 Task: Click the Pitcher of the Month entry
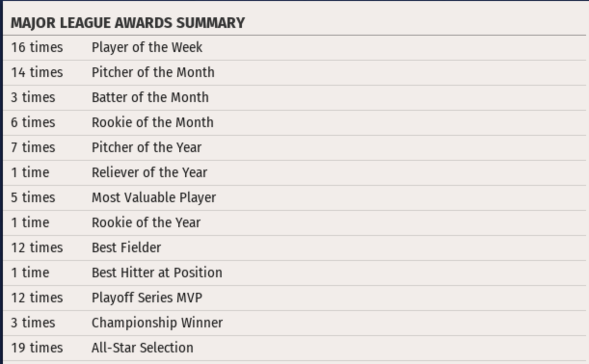(153, 72)
